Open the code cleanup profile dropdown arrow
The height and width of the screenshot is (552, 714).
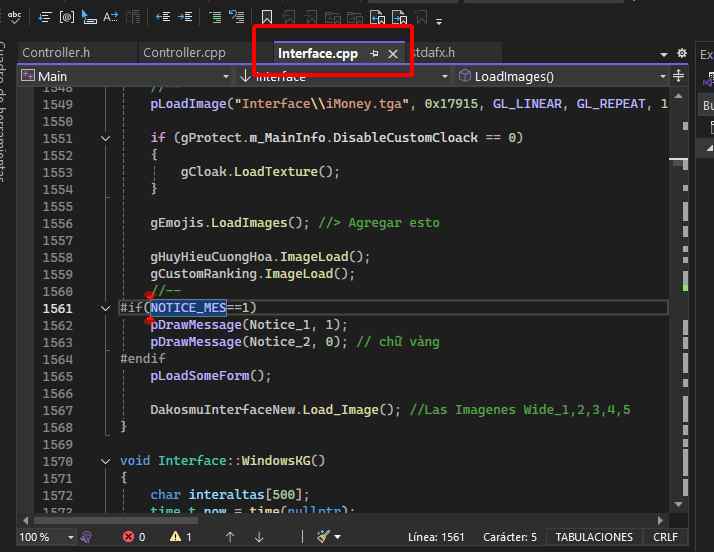(x=337, y=537)
